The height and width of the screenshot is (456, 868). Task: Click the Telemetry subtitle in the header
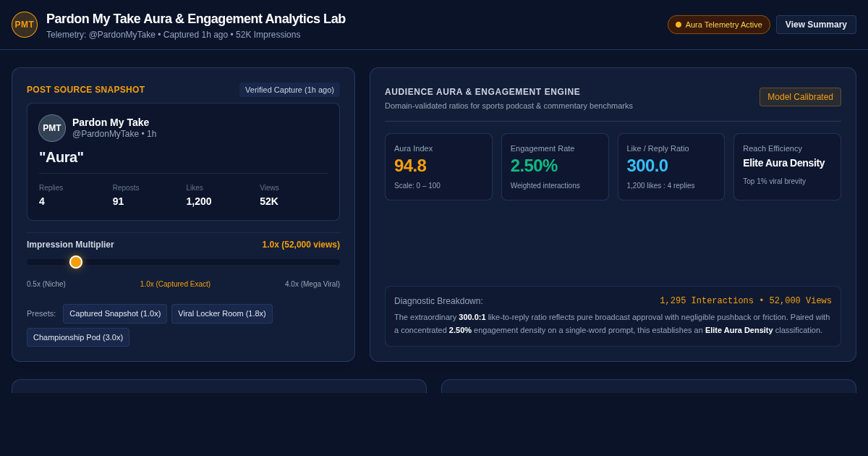pyautogui.click(x=174, y=35)
